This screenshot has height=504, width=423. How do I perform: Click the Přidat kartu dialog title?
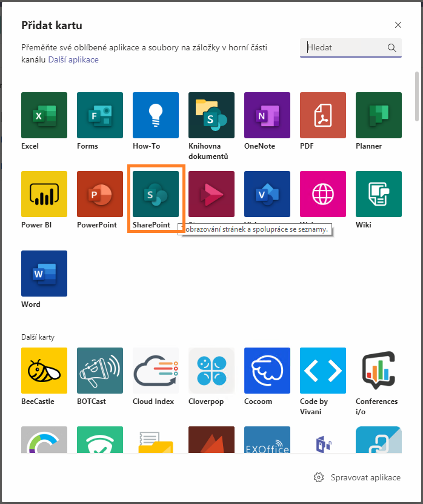click(x=52, y=25)
